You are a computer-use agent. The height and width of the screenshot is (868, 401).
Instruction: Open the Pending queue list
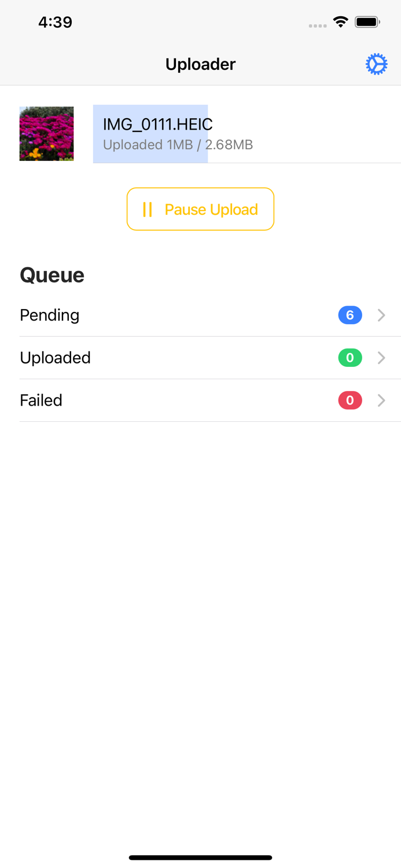[50, 315]
